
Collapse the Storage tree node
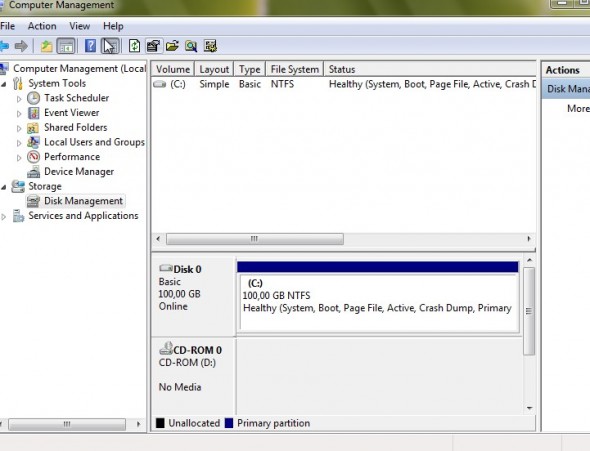(x=4, y=187)
